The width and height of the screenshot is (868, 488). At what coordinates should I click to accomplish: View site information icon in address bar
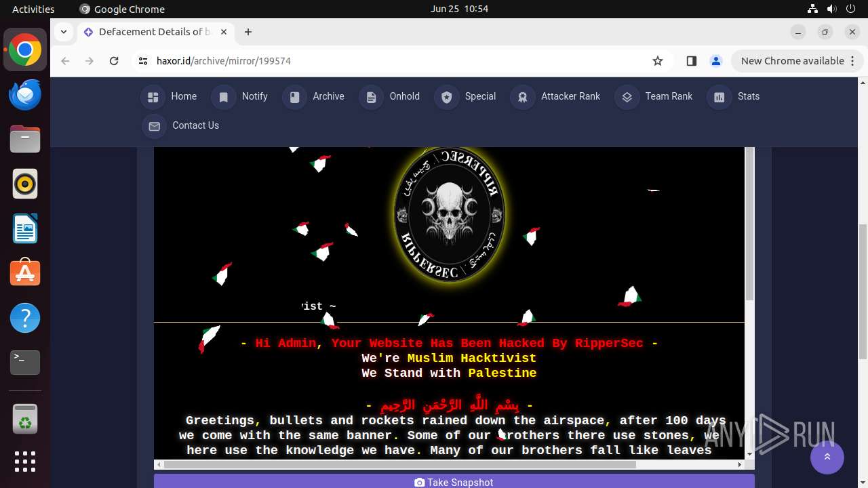(142, 61)
